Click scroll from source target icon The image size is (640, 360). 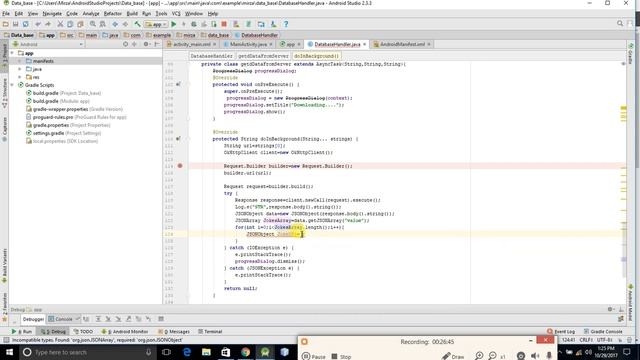tap(125, 44)
